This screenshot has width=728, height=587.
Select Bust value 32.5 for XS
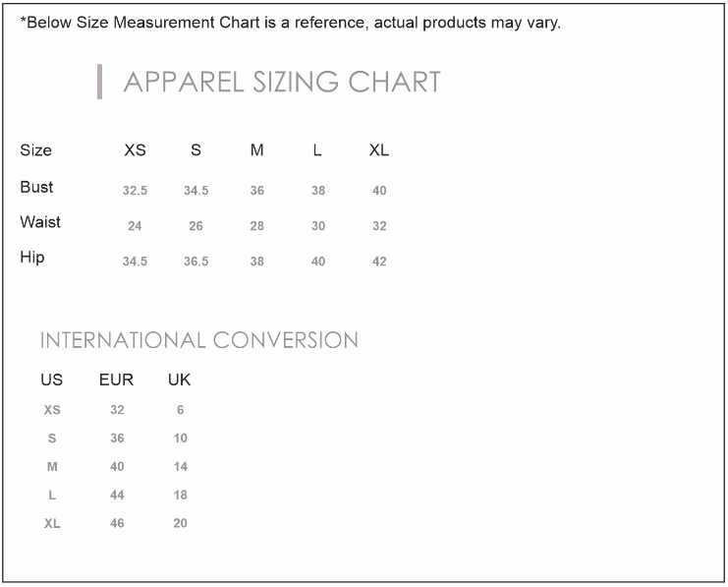[x=135, y=191]
